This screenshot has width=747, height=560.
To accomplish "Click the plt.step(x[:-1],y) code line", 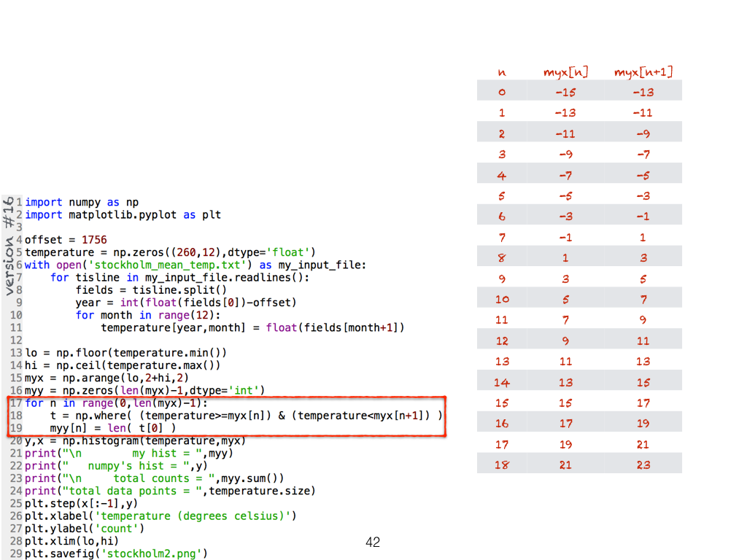I will click(81, 503).
